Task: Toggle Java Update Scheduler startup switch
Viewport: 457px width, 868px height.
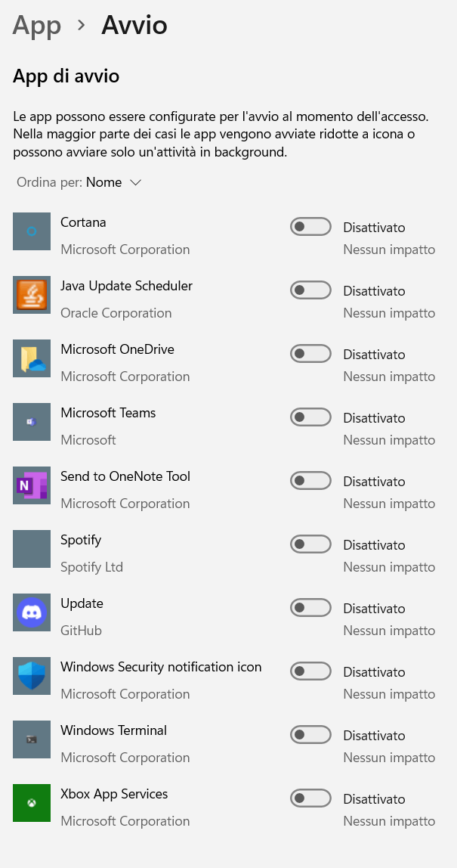Action: click(311, 290)
